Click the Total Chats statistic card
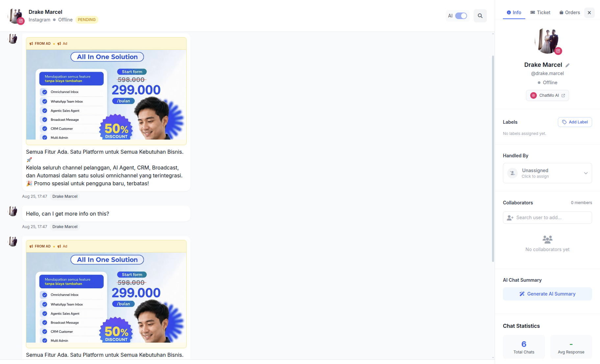600x364 pixels. 524,347
